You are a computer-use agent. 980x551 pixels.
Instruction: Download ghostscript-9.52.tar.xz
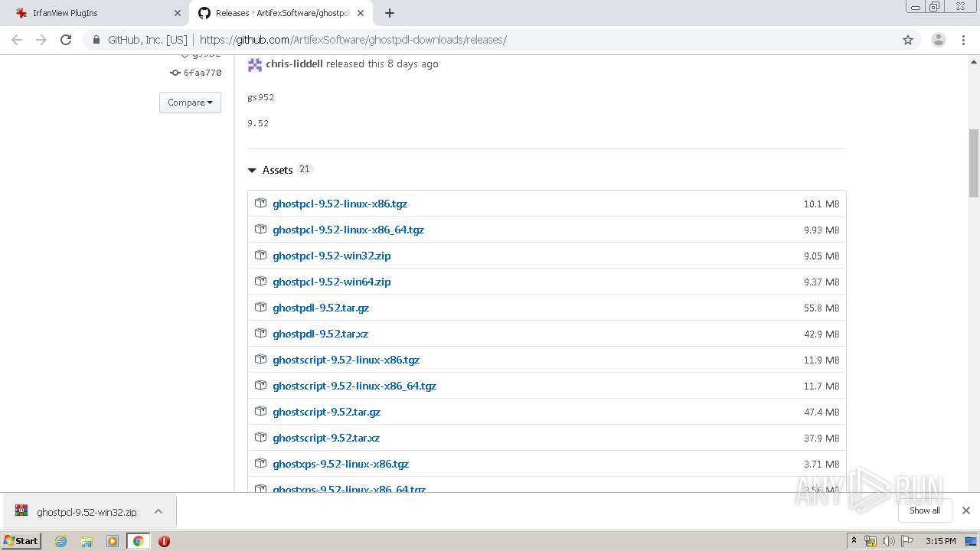[326, 438]
